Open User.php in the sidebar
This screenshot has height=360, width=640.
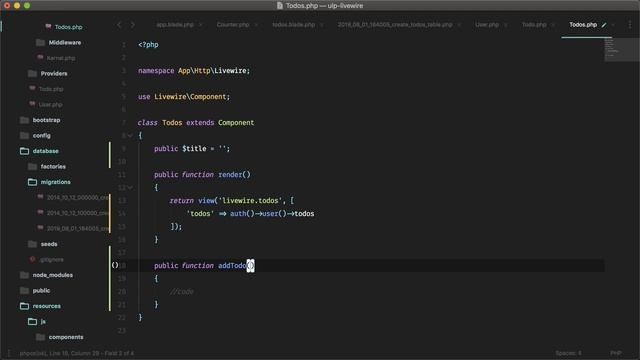pos(50,104)
